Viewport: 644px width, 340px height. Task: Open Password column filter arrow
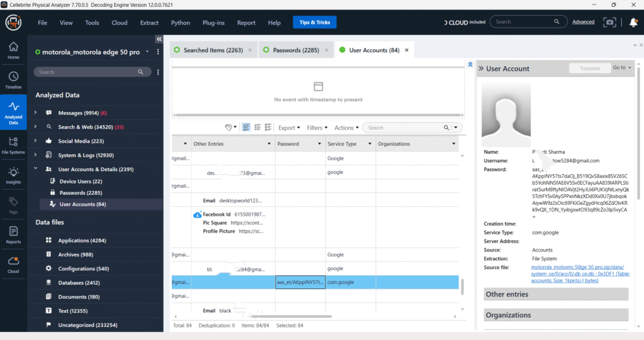[319, 144]
